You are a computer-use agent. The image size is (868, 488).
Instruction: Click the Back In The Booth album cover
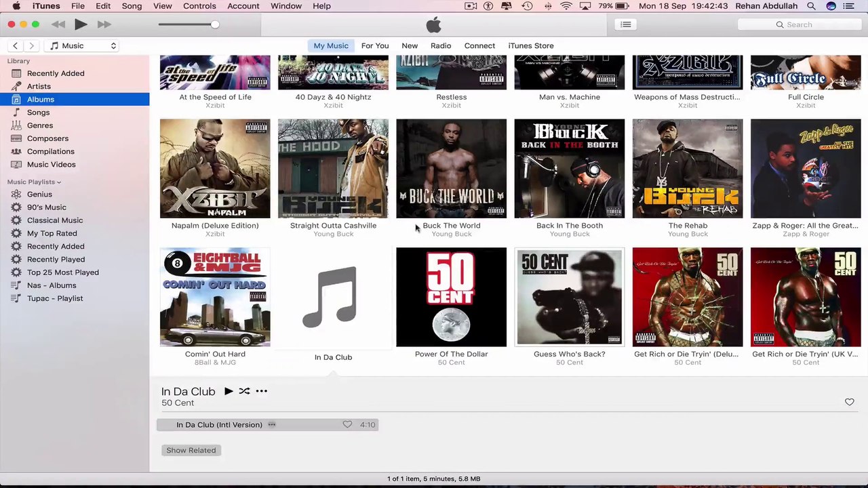(570, 169)
